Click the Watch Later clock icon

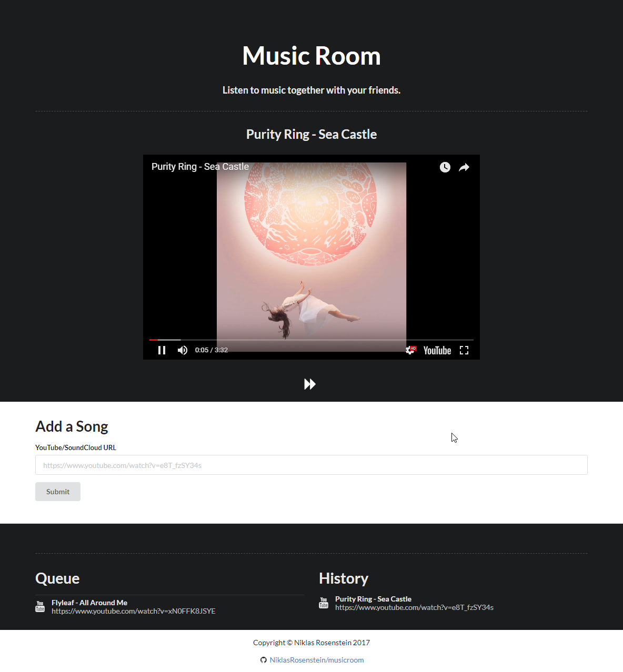point(445,167)
